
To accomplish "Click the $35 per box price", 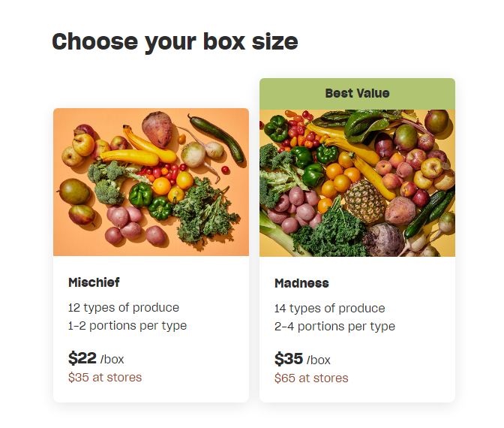I will pos(288,359).
